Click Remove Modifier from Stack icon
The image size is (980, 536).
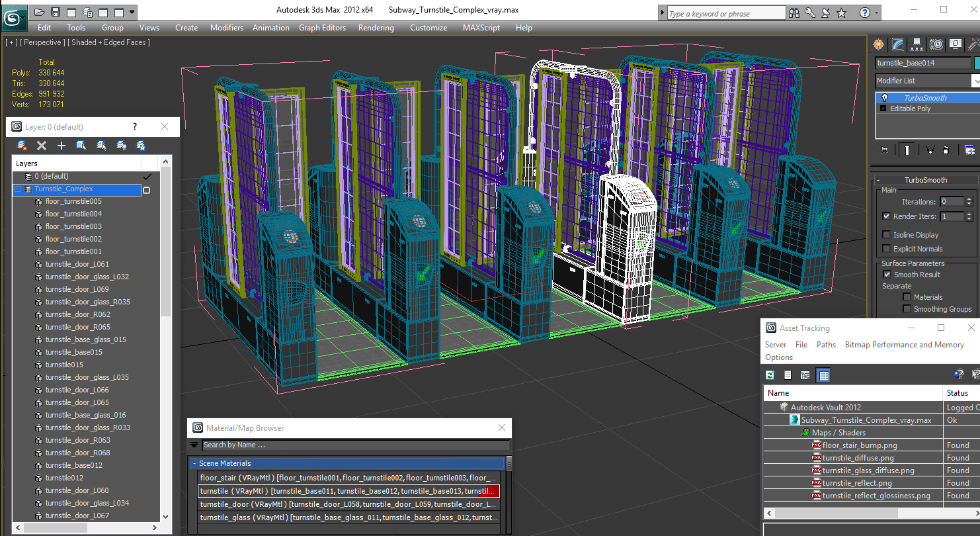[946, 150]
